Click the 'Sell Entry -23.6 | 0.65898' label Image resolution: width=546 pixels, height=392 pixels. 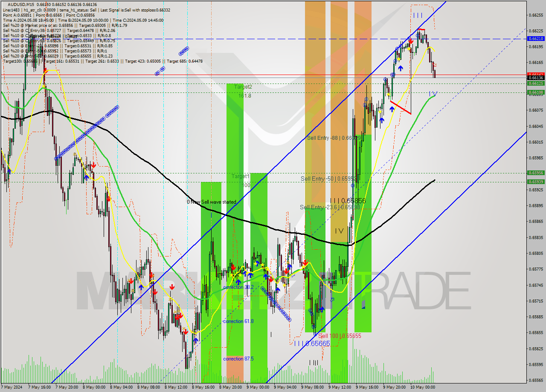click(x=330, y=207)
